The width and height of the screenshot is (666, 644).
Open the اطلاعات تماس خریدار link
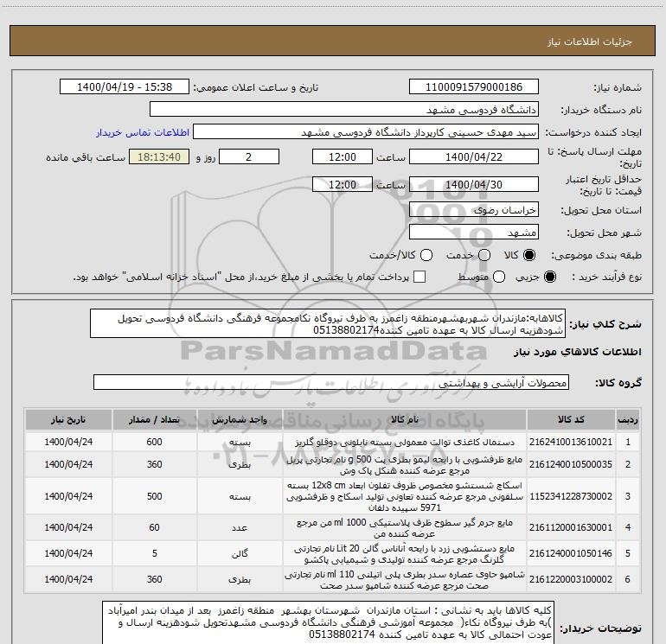pyautogui.click(x=143, y=132)
